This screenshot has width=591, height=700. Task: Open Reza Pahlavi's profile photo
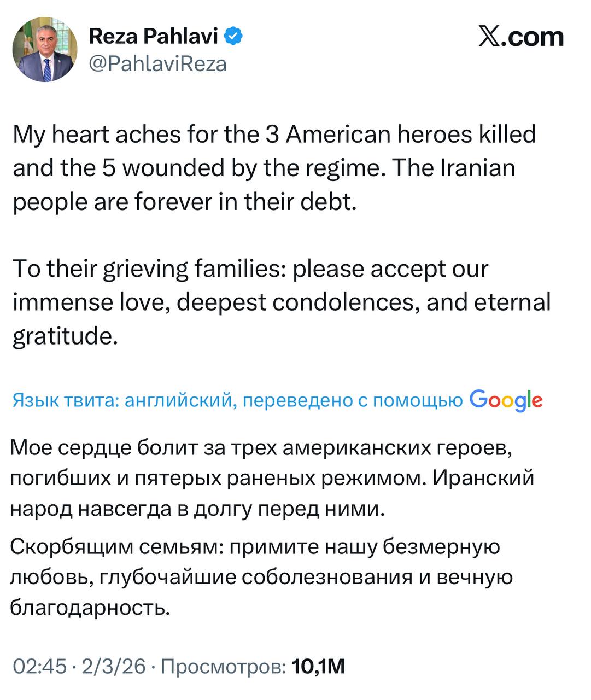(x=45, y=50)
